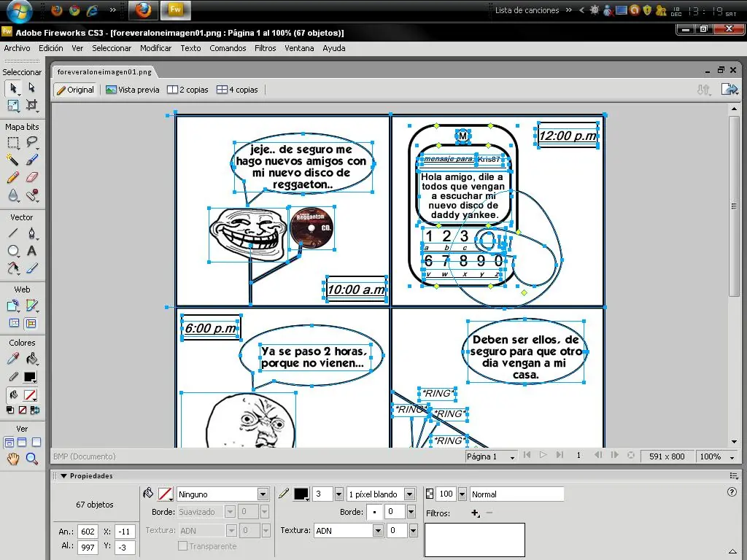Viewport: 747px width, 560px height.
Task: Select the Paint Bucket tool
Action: coord(31,359)
